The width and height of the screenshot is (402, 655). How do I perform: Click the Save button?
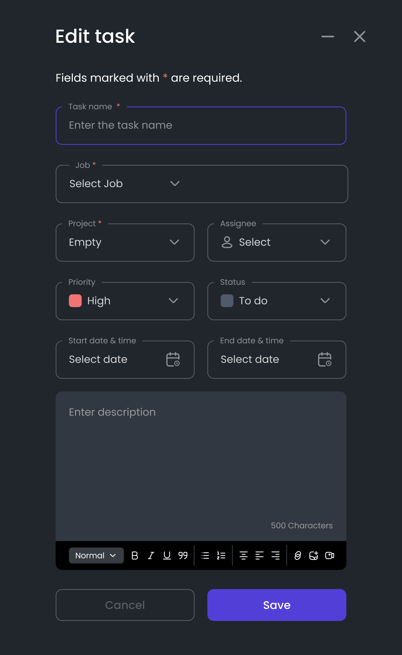tap(277, 605)
